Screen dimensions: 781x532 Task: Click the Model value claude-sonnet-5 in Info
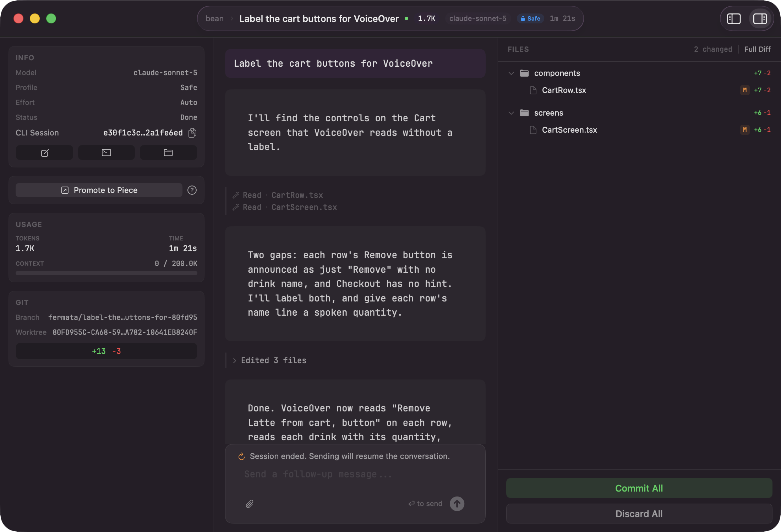point(165,73)
